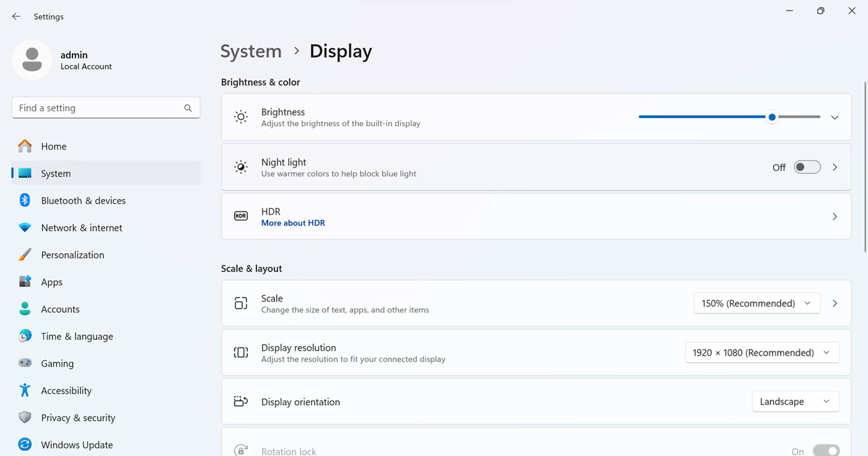Turn on the Night light toggle
The width and height of the screenshot is (868, 456).
click(807, 167)
